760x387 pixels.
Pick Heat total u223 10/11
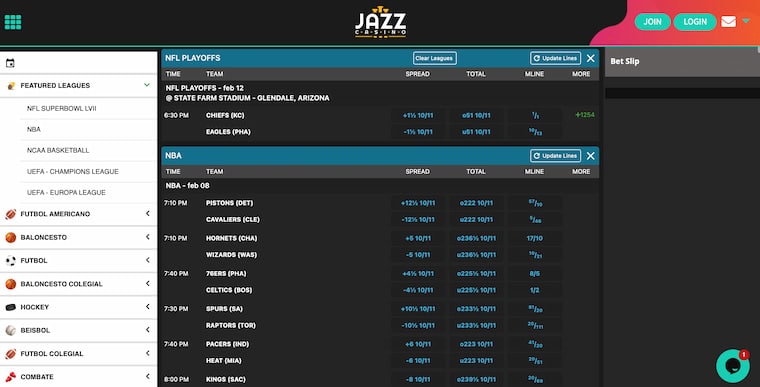point(476,361)
